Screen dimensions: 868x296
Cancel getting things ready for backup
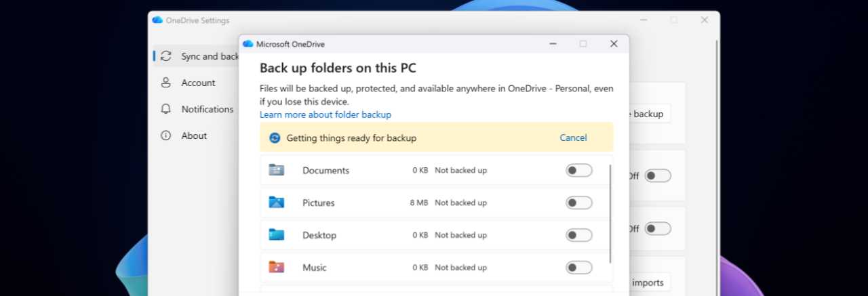tap(573, 138)
